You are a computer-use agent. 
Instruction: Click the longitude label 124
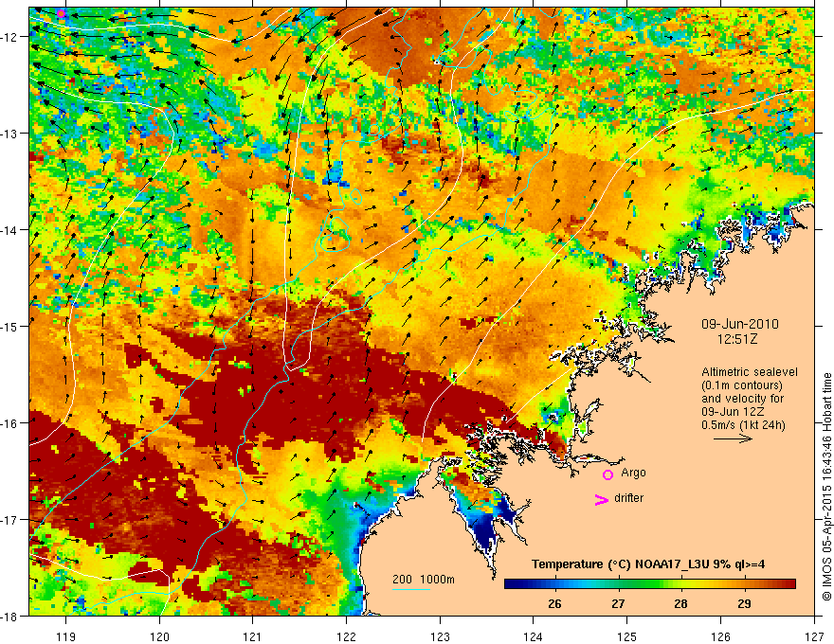click(534, 636)
